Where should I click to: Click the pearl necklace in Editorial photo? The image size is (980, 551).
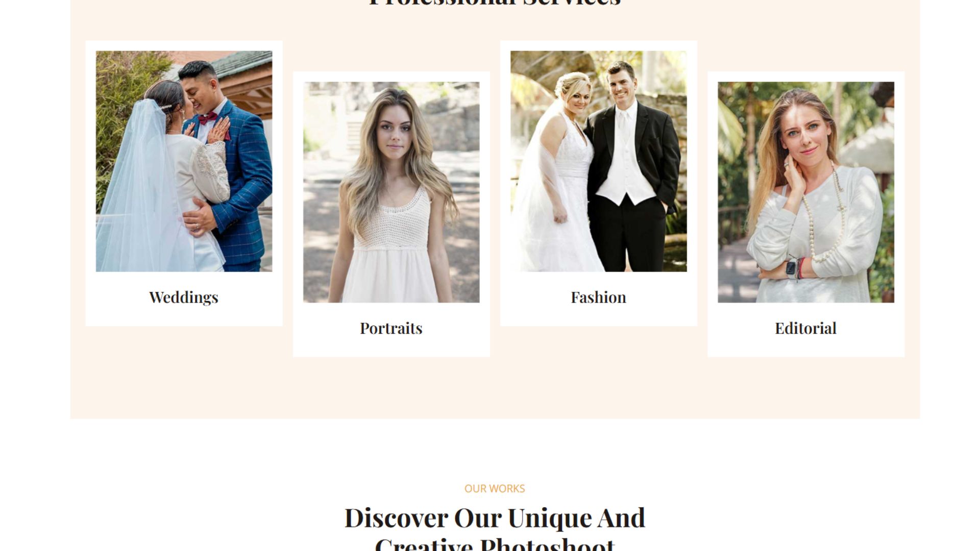[x=823, y=214]
